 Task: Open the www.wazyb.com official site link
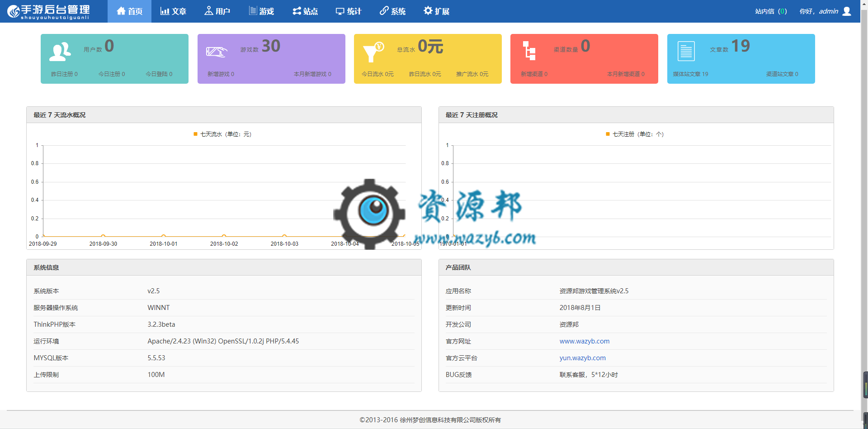tap(585, 341)
